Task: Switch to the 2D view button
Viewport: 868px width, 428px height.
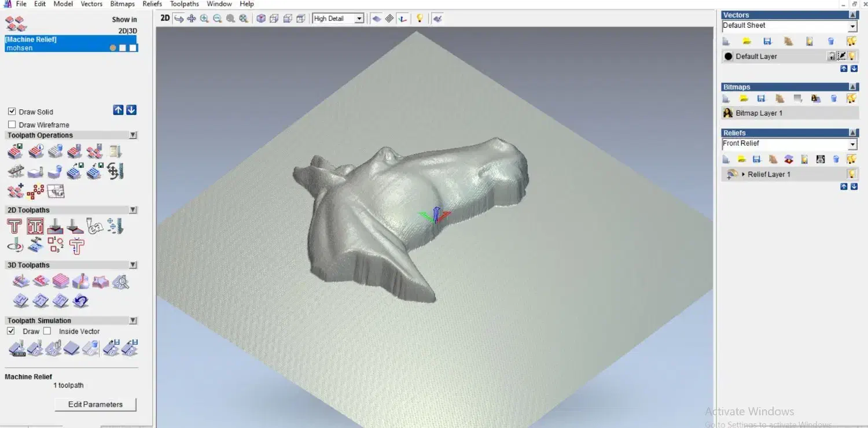Action: (x=165, y=19)
